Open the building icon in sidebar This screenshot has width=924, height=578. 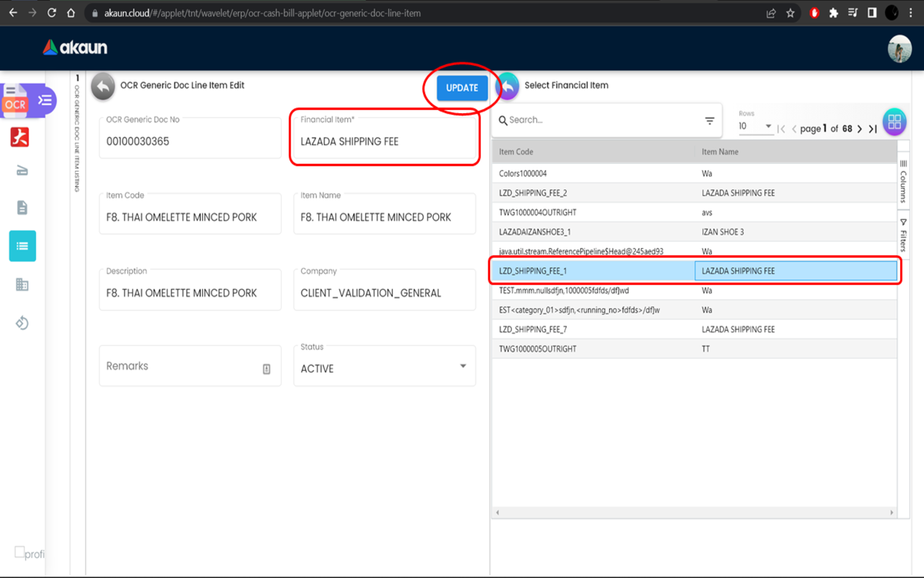tap(22, 285)
